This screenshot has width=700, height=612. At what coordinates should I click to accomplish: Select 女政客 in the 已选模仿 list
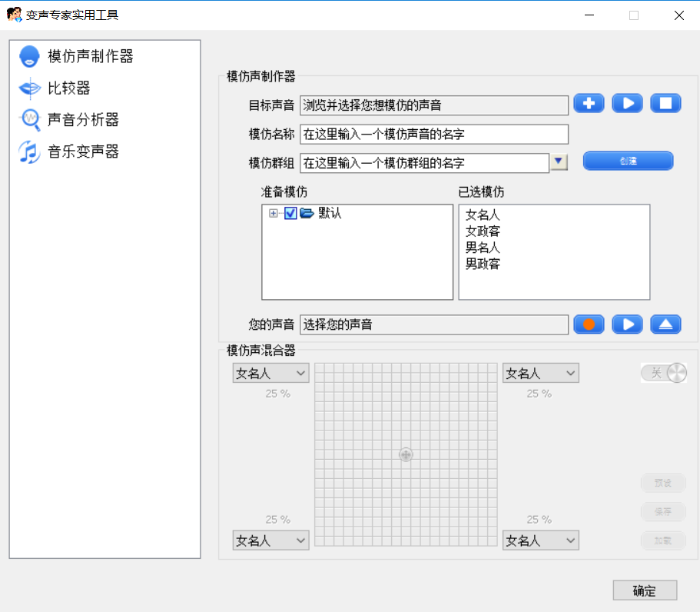pos(483,231)
